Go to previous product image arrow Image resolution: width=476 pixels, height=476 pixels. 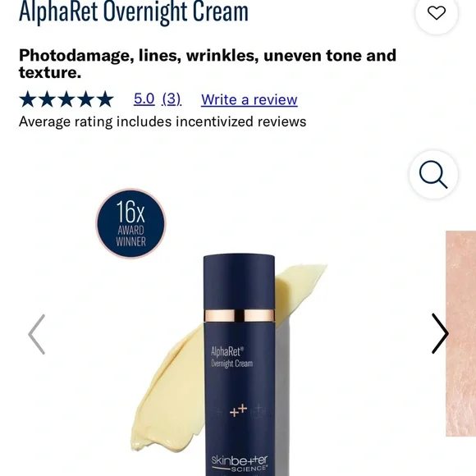coord(37,334)
